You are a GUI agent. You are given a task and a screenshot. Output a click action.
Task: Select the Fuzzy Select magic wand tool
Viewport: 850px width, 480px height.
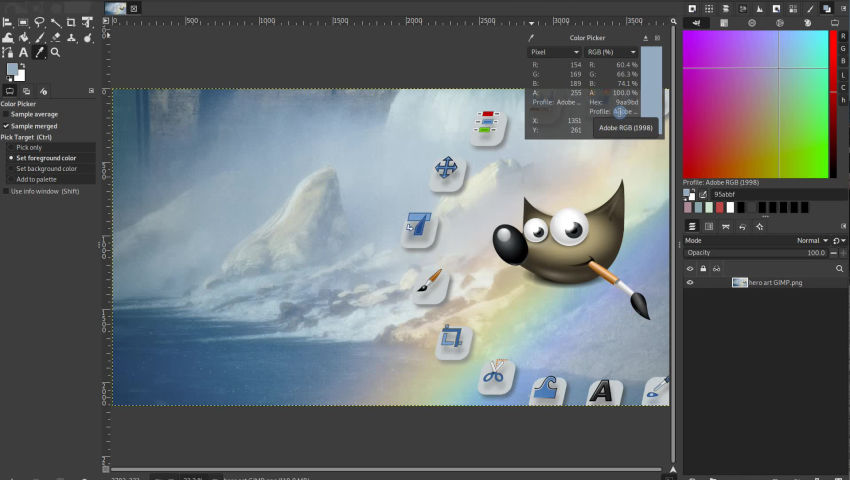coord(55,22)
